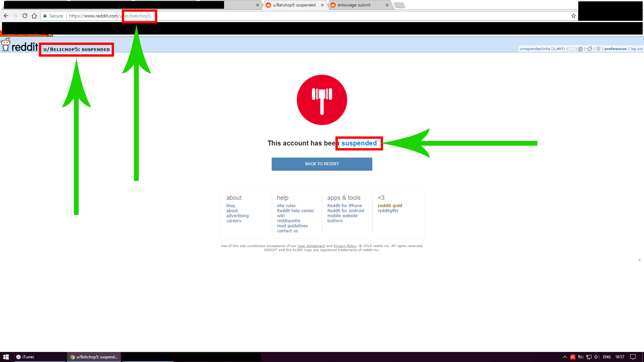The width and height of the screenshot is (644, 362).
Task: Open the mobile website footer link
Action: click(342, 216)
